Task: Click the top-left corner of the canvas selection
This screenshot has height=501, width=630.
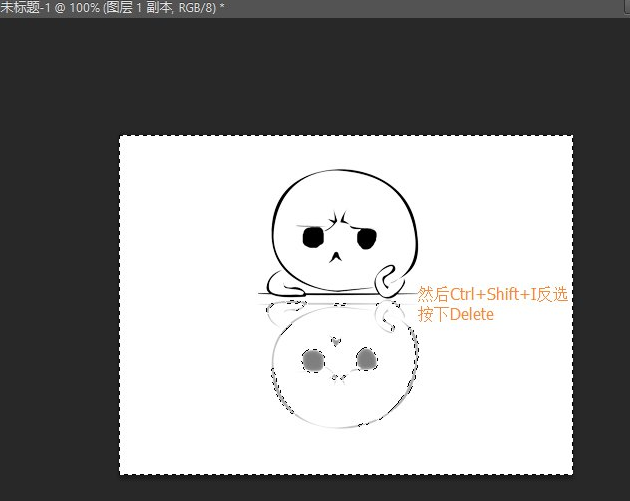Action: click(x=120, y=137)
